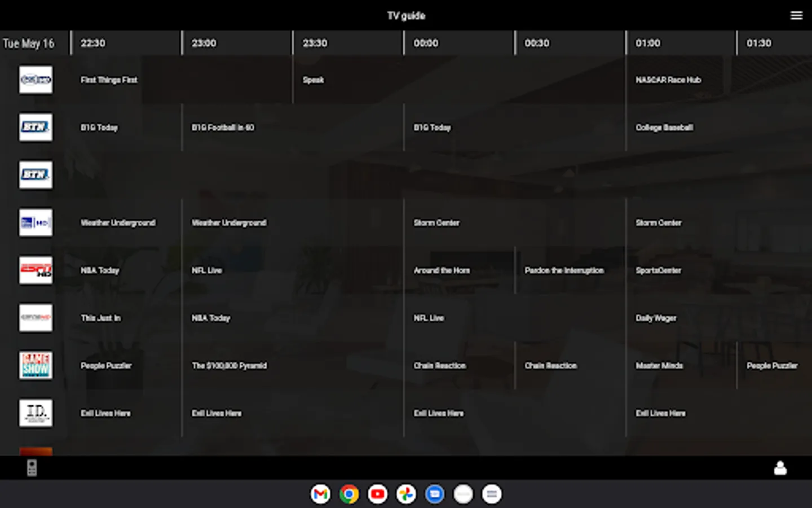Open Pardon the Interruption listing
This screenshot has height=508, width=812.
(564, 270)
